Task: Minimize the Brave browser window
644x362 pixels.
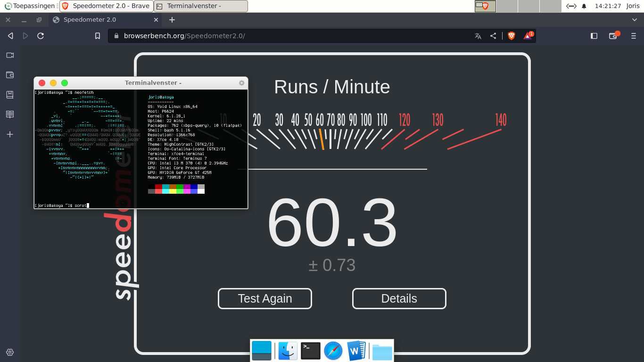Action: (x=24, y=20)
